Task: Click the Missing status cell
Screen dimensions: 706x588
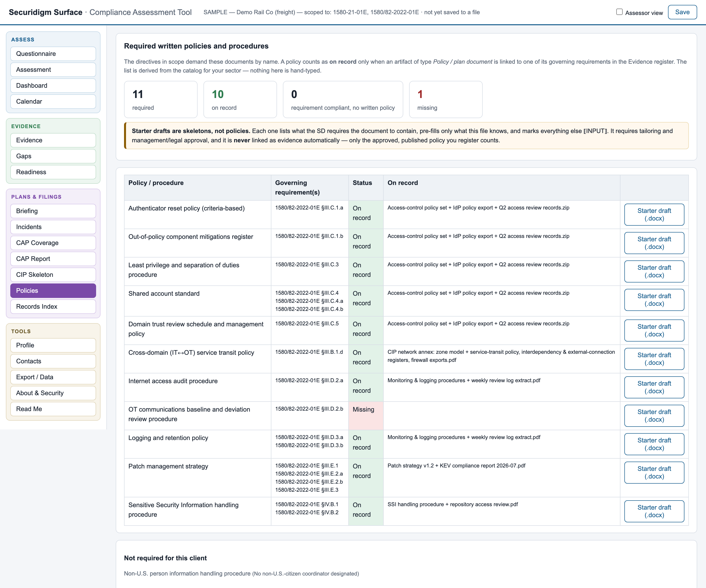Action: click(x=366, y=416)
